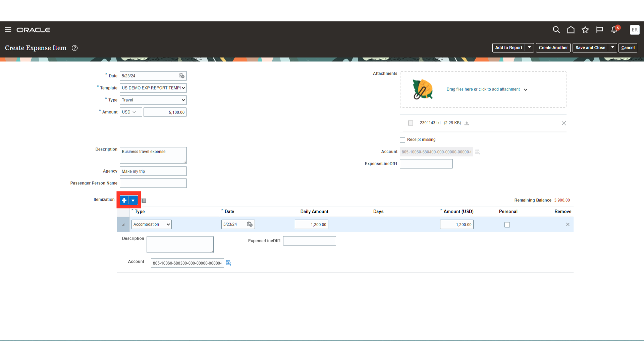This screenshot has height=362, width=644.
Task: Open help icon beside Create Expense Item
Action: pos(75,48)
